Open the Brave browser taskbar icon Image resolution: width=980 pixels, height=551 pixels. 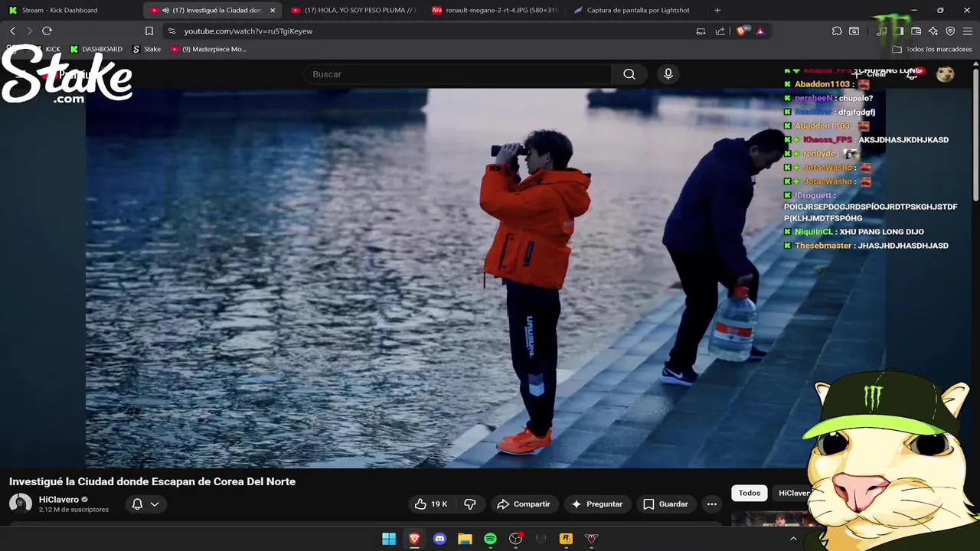click(414, 539)
